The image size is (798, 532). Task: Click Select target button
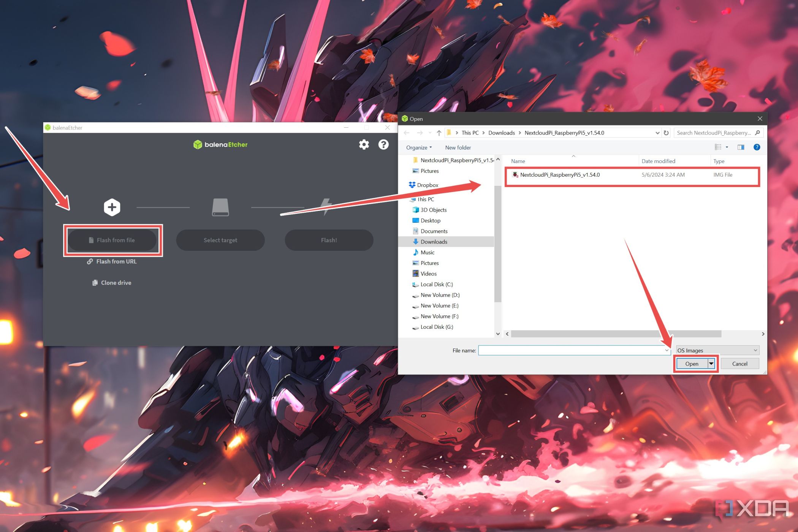click(220, 240)
